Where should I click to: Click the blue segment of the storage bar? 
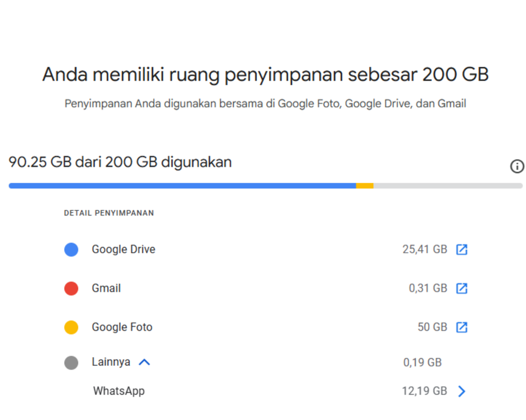coord(182,186)
